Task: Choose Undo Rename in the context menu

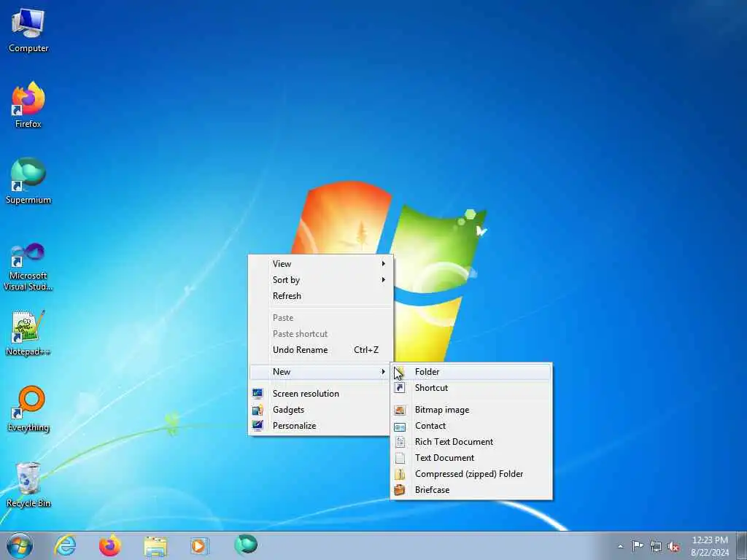Action: coord(321,349)
